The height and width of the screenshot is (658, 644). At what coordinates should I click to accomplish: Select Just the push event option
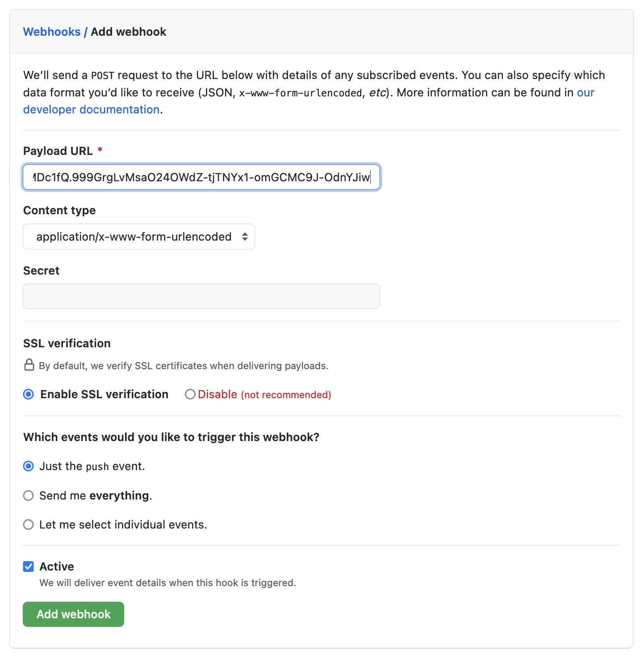coord(29,466)
